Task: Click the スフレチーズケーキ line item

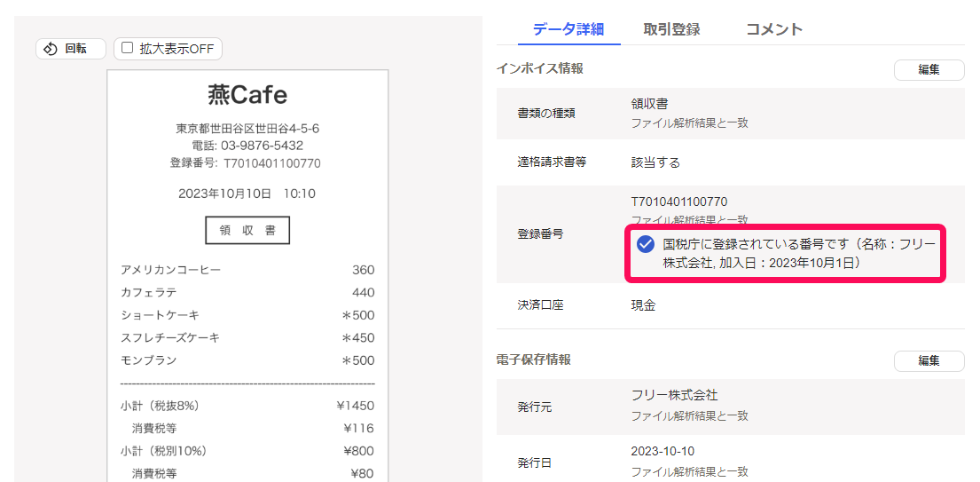Action: coord(247,337)
